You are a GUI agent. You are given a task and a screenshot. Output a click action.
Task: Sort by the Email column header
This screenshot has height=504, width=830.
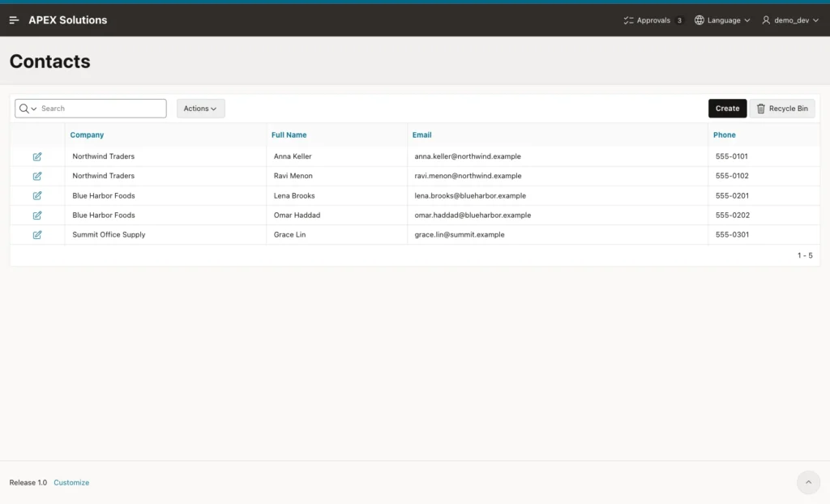coord(421,135)
